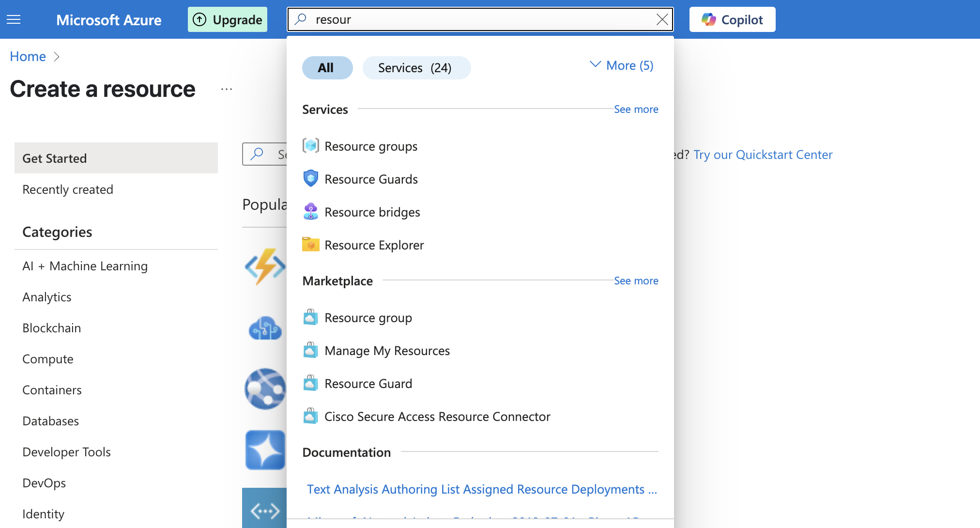Image resolution: width=980 pixels, height=528 pixels.
Task: Choose Resource Guards text result
Action: [x=371, y=179]
